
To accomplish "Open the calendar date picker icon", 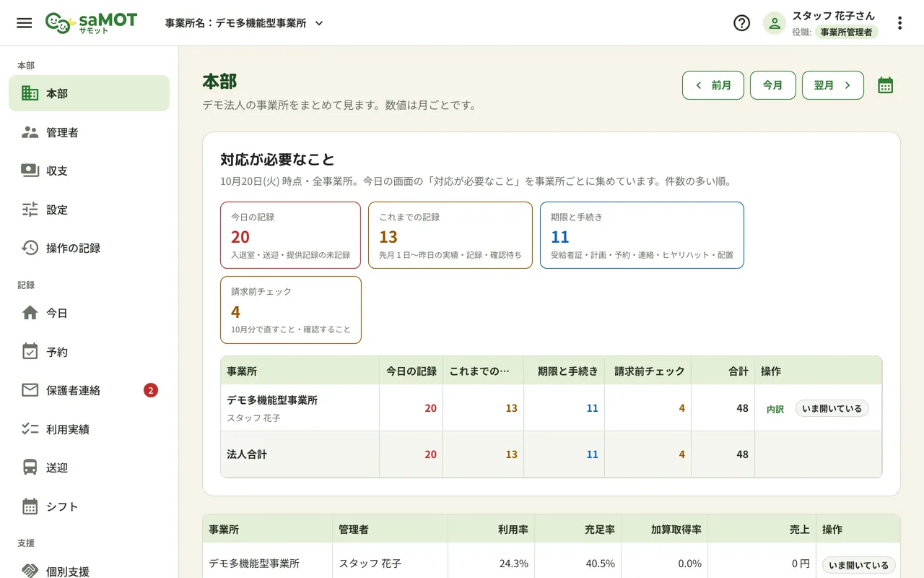I will [x=886, y=85].
